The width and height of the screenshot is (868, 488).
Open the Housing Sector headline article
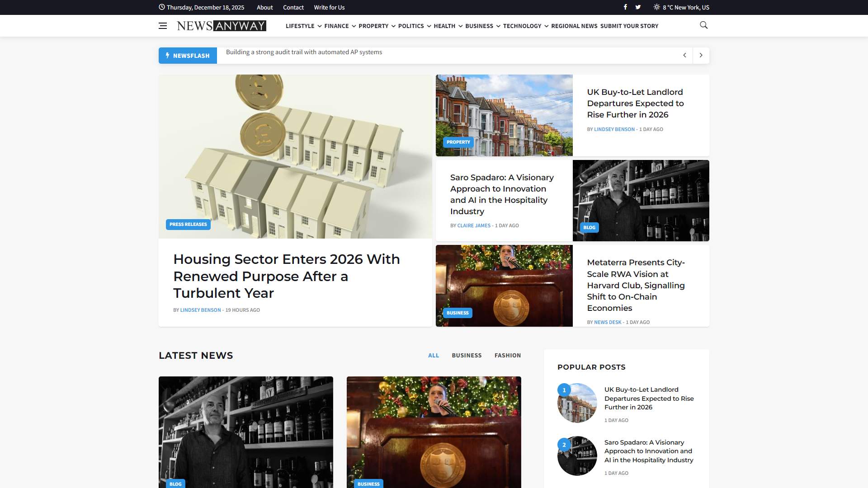pos(286,276)
